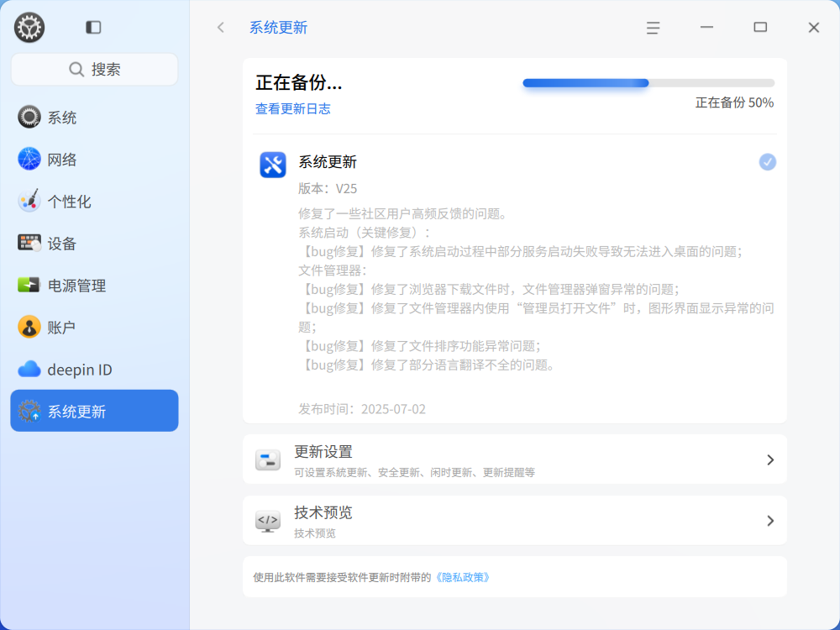Open the 技术预览 row title

click(323, 512)
